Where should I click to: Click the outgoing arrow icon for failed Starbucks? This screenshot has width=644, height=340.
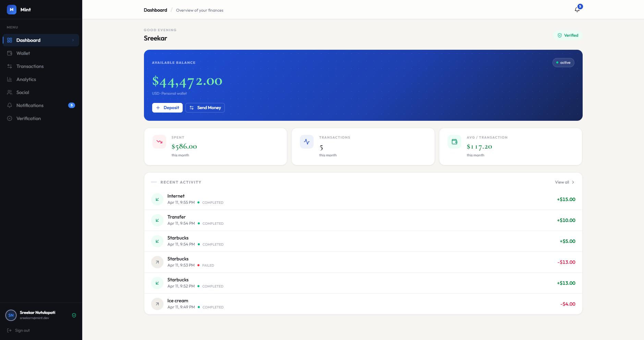pos(157,262)
